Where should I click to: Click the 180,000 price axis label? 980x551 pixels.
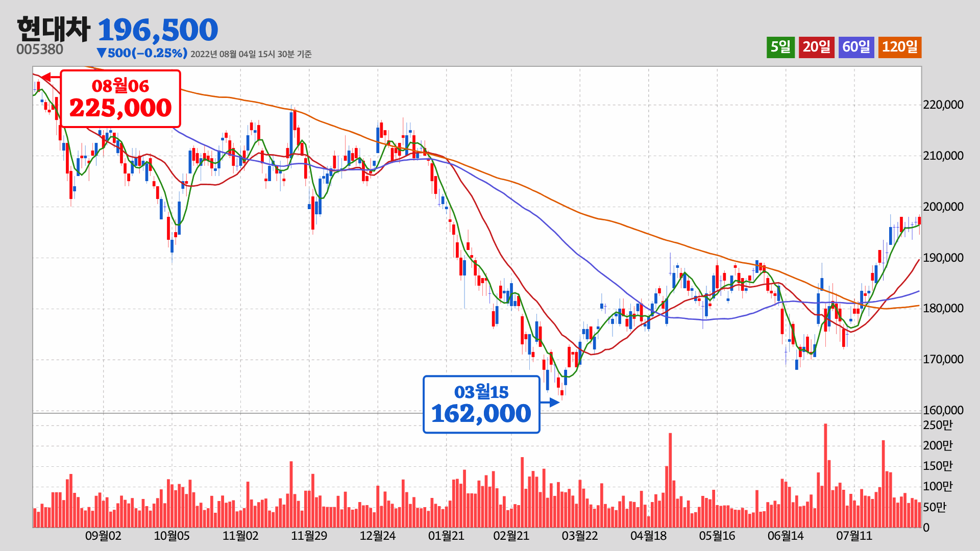tap(943, 308)
